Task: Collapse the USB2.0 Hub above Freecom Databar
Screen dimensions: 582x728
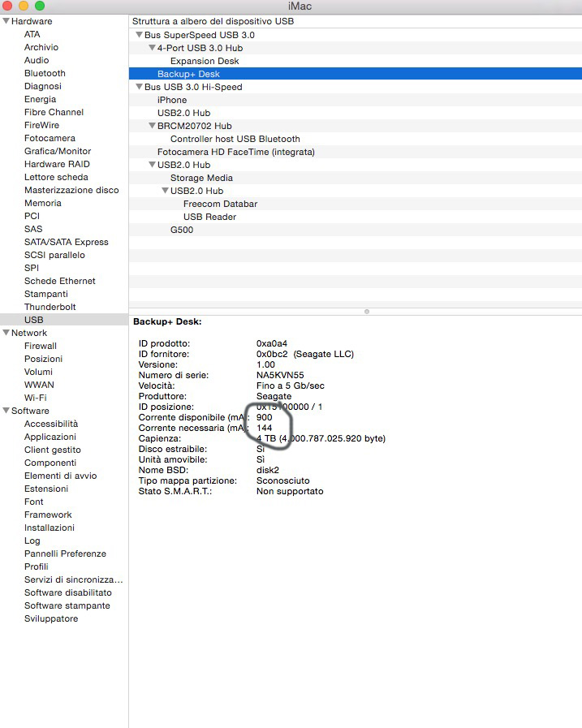Action: [165, 191]
